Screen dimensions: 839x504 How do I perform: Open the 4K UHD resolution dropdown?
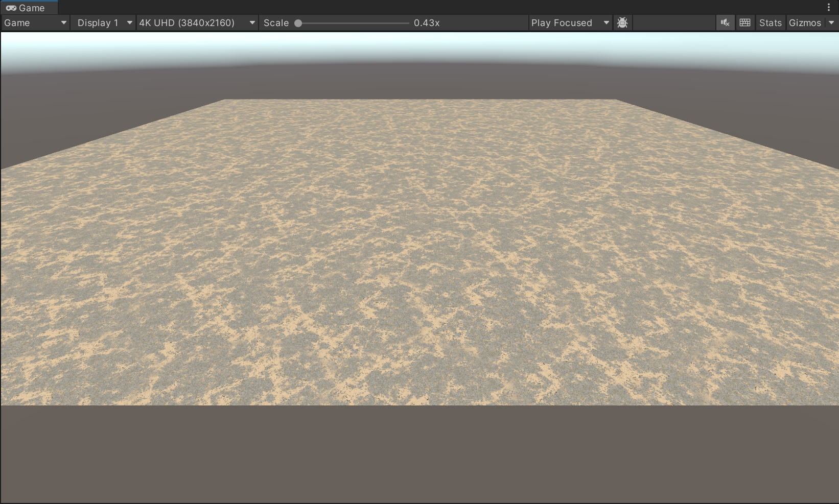coord(197,23)
